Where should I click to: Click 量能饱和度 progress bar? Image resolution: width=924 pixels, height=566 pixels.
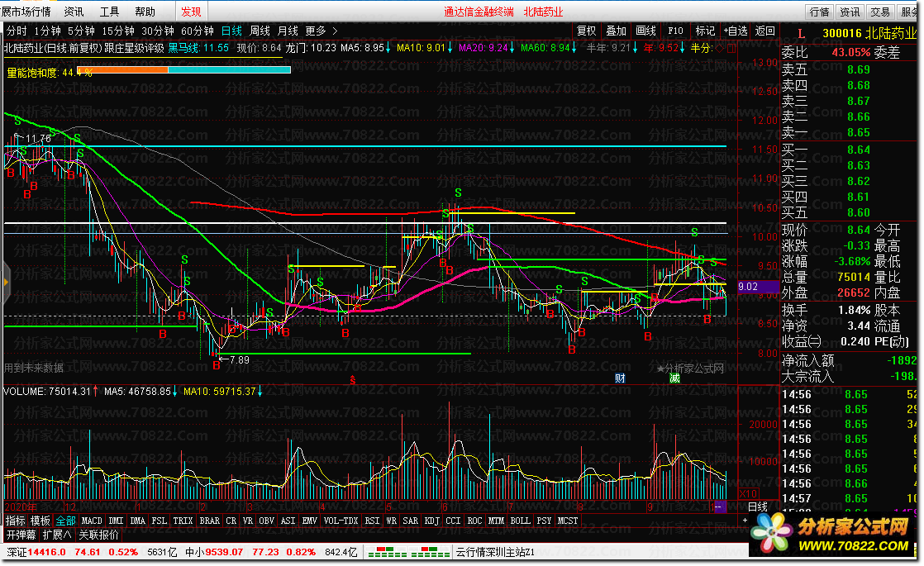(183, 70)
